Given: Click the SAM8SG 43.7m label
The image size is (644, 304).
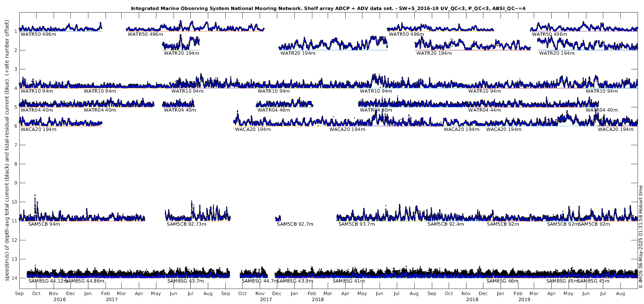Looking at the screenshot, I should [186, 281].
